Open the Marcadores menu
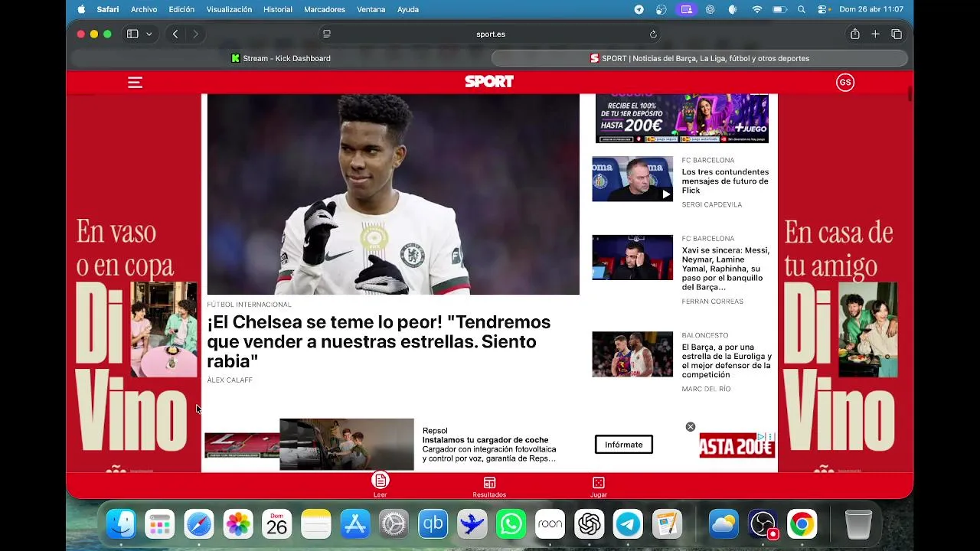Viewport: 980px width, 551px height. [x=325, y=9]
